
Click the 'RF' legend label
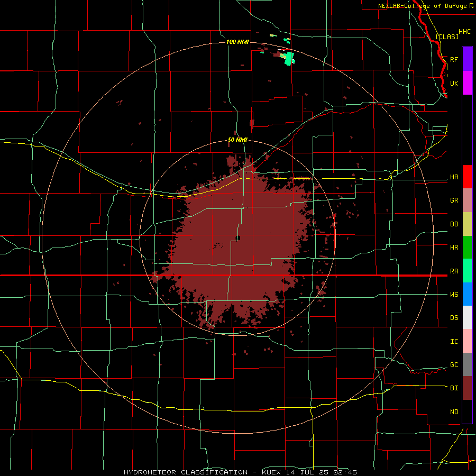point(454,59)
